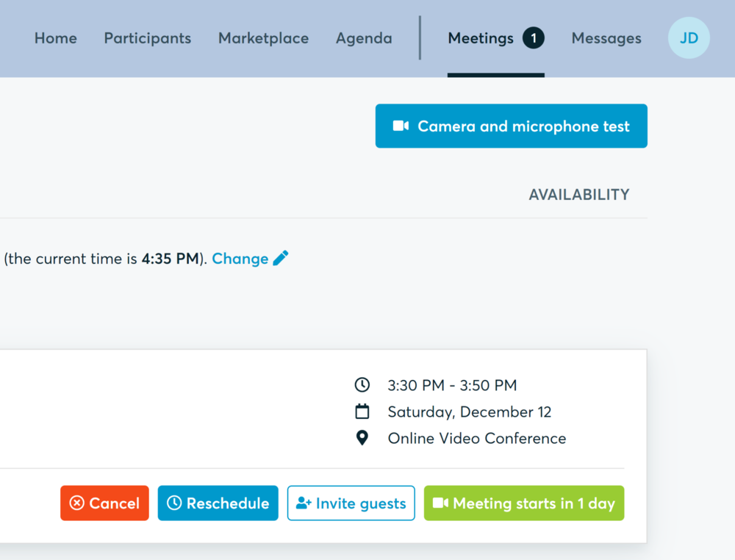Click the green Meeting starts in 1 day button
This screenshot has height=560, width=735.
(x=524, y=503)
